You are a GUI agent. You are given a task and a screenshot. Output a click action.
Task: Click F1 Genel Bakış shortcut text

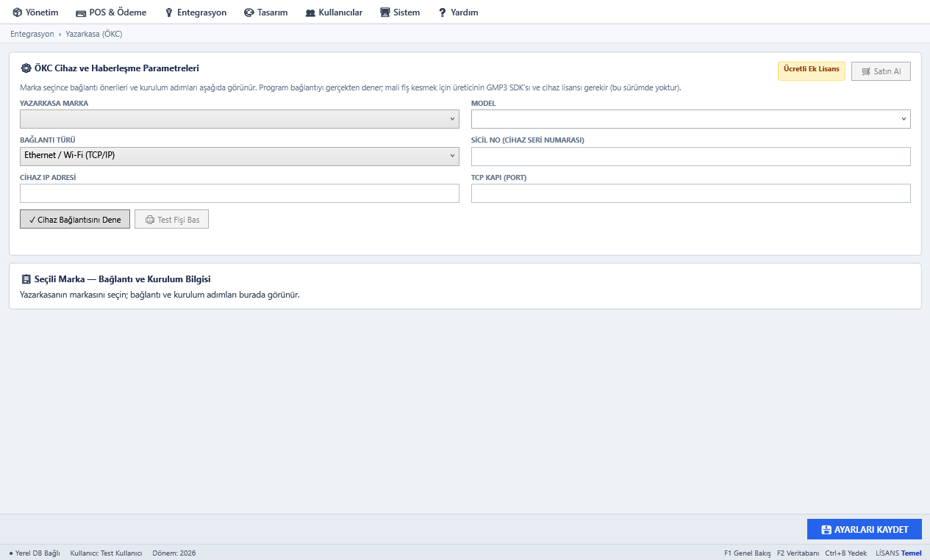point(747,553)
